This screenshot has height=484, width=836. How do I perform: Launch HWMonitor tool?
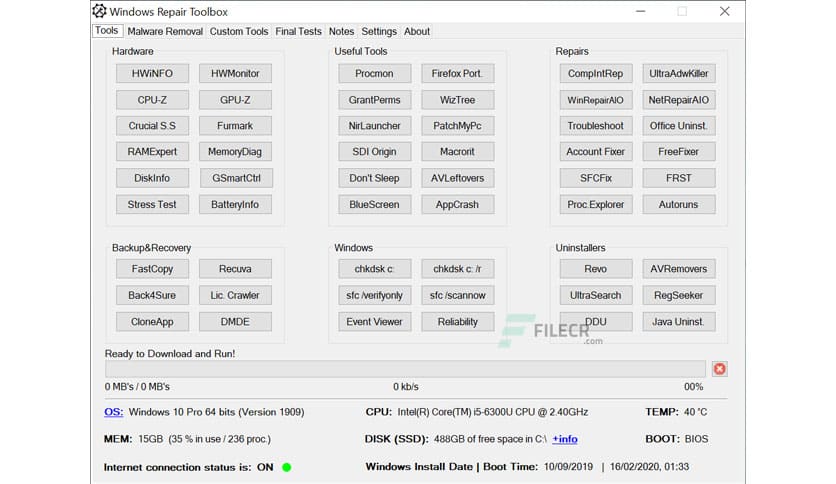(235, 74)
